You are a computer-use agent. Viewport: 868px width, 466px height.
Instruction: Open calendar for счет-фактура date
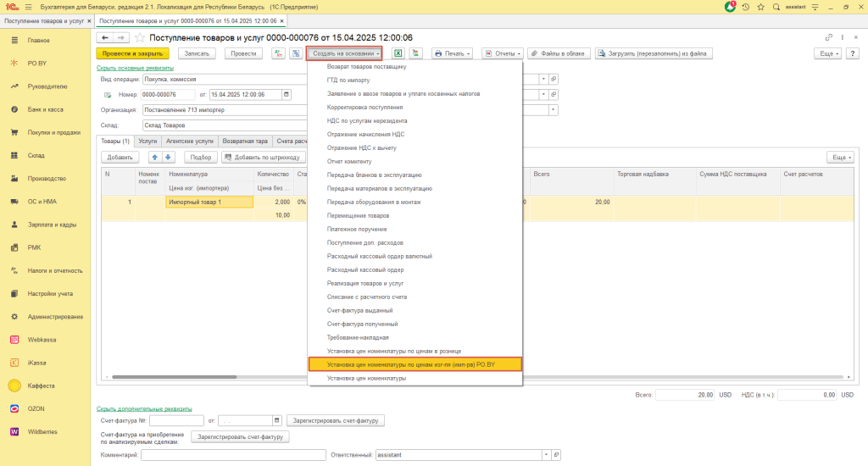(277, 420)
